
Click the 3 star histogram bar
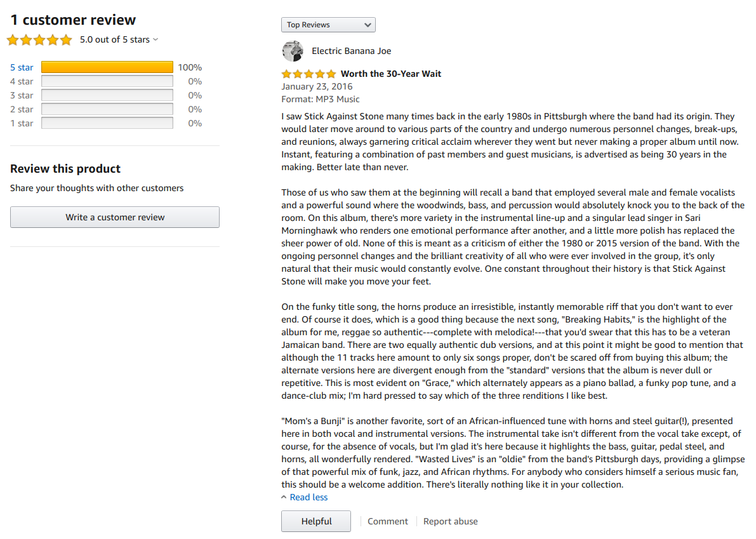[107, 95]
